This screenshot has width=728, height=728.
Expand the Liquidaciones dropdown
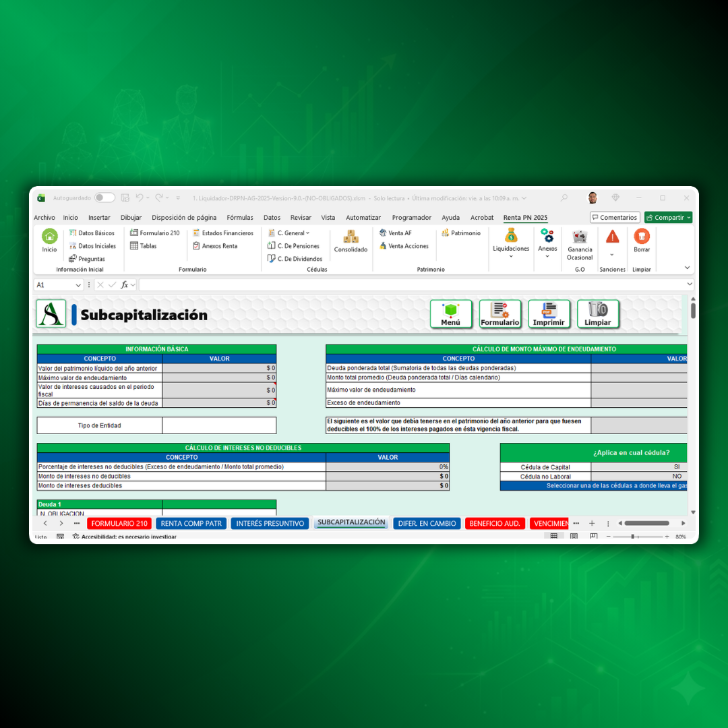click(x=511, y=256)
